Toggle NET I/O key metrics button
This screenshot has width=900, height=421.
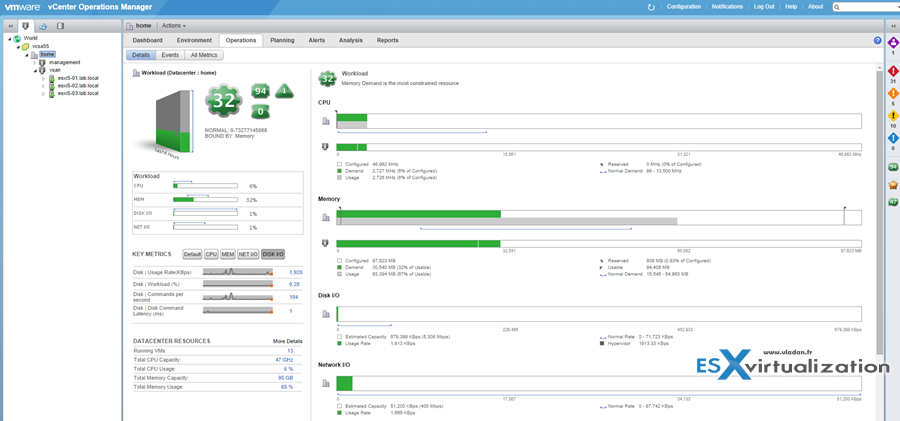[248, 254]
